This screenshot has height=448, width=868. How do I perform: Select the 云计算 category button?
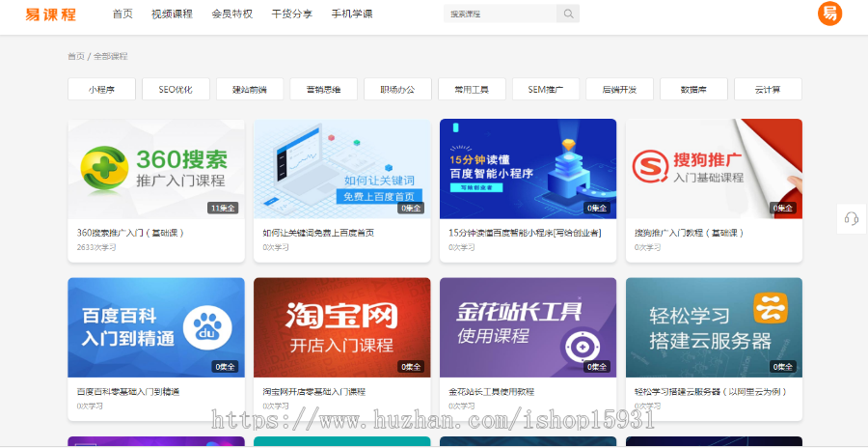pos(768,89)
